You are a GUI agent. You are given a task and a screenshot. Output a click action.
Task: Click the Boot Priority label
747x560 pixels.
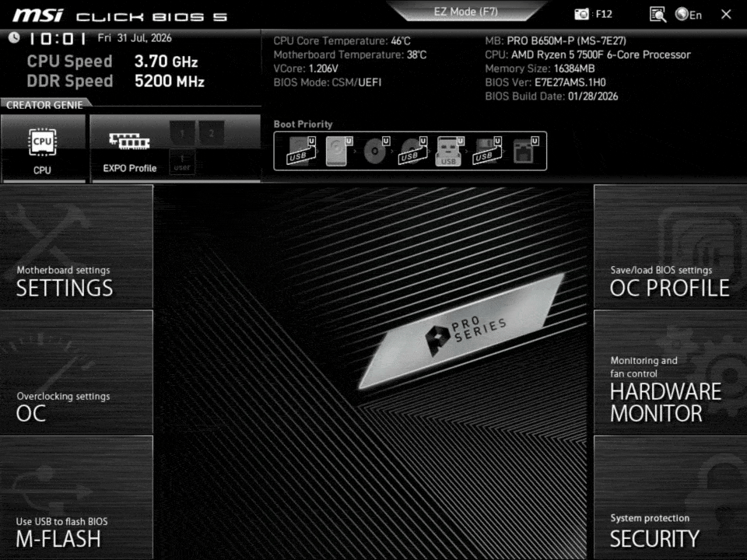point(303,124)
